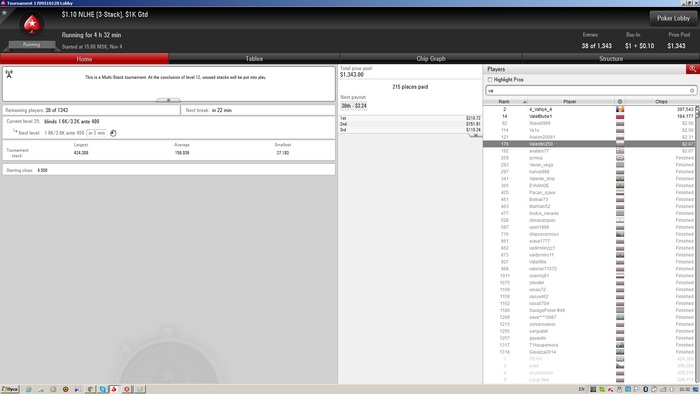Open Google Chrome from the taskbar

90,390
